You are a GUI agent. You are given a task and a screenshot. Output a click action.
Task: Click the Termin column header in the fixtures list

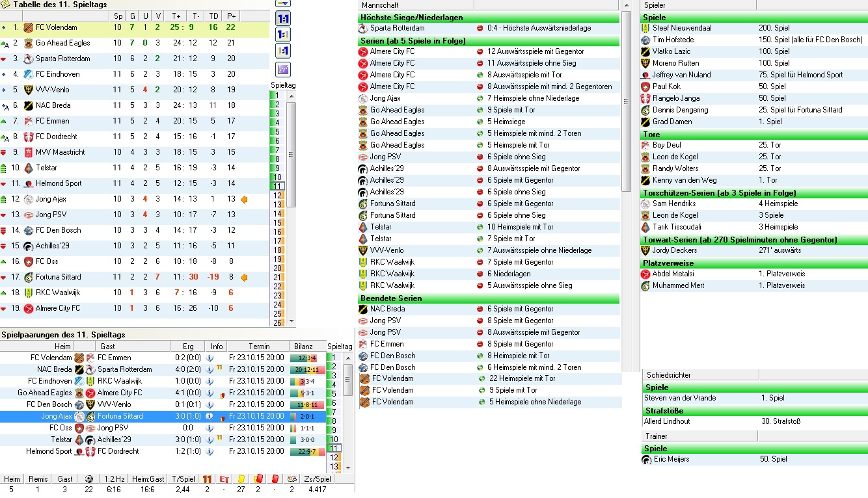point(258,347)
